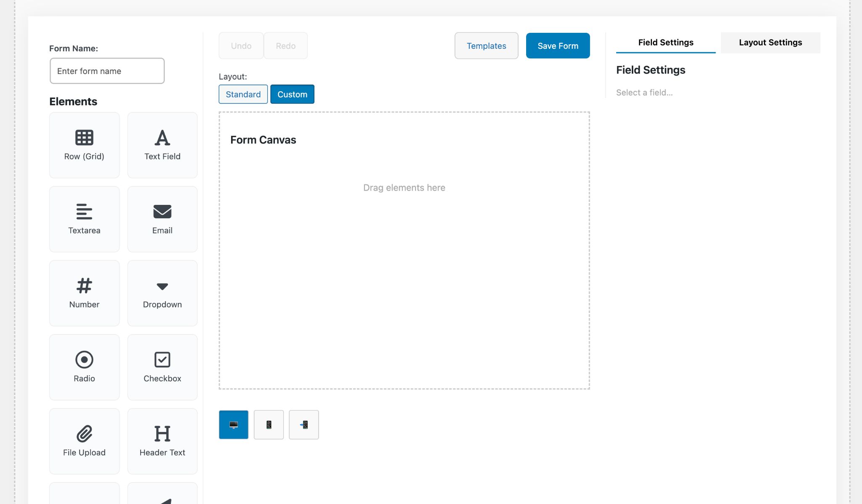Image resolution: width=862 pixels, height=504 pixels.
Task: Switch to mobile phone preview
Action: coord(269,424)
